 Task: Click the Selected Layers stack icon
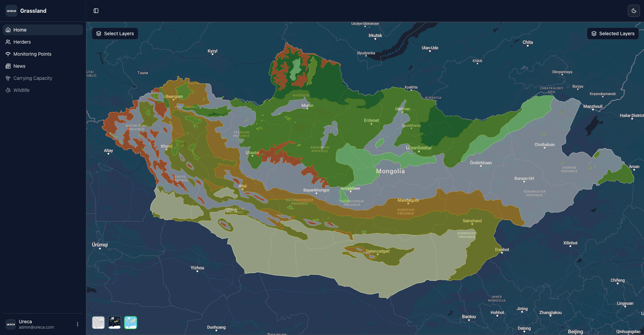pos(594,34)
